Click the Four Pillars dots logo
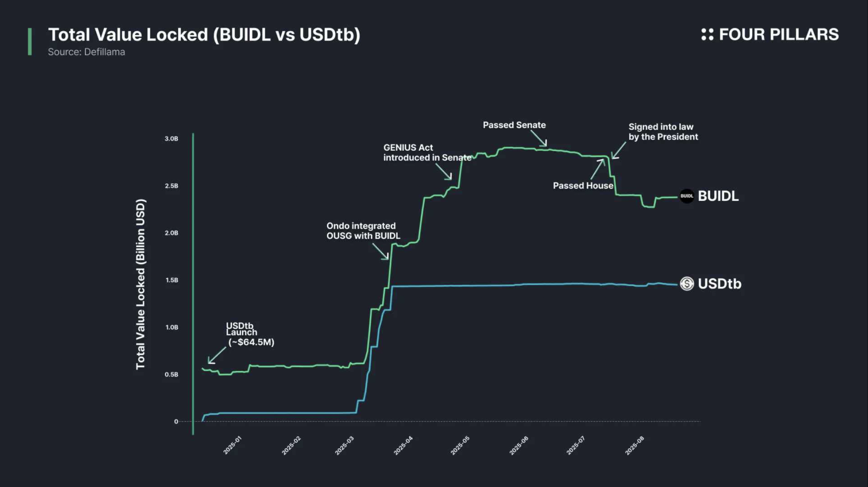The image size is (868, 487). tap(707, 34)
